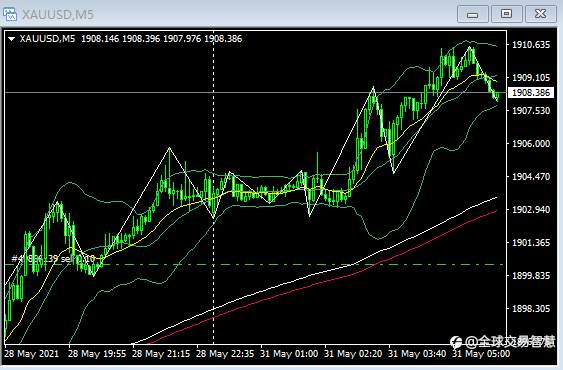Image resolution: width=563 pixels, height=370 pixels.
Task: Close the XAUUSD,M5 chart window
Action: [x=540, y=14]
